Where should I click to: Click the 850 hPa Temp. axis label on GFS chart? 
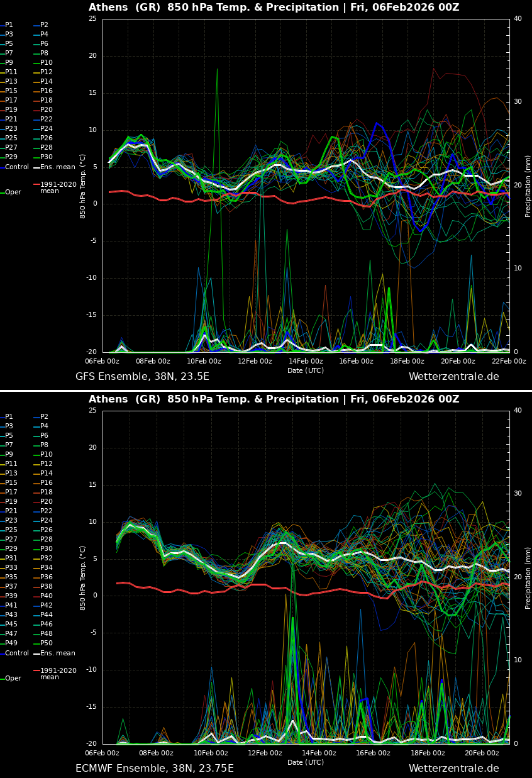(83, 186)
